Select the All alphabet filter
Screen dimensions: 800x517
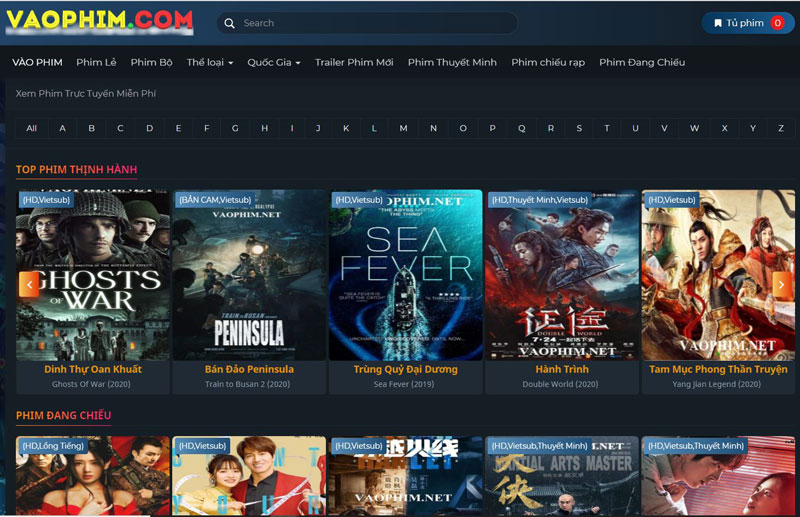pos(32,128)
